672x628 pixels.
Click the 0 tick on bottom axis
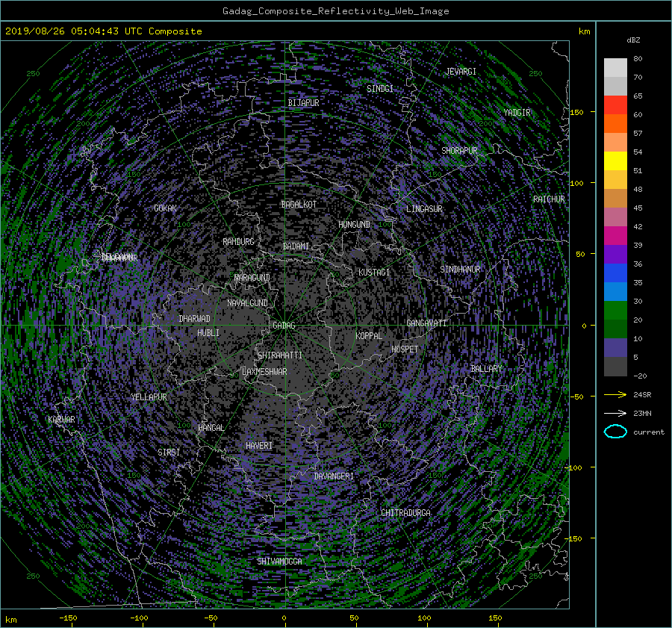point(284,618)
